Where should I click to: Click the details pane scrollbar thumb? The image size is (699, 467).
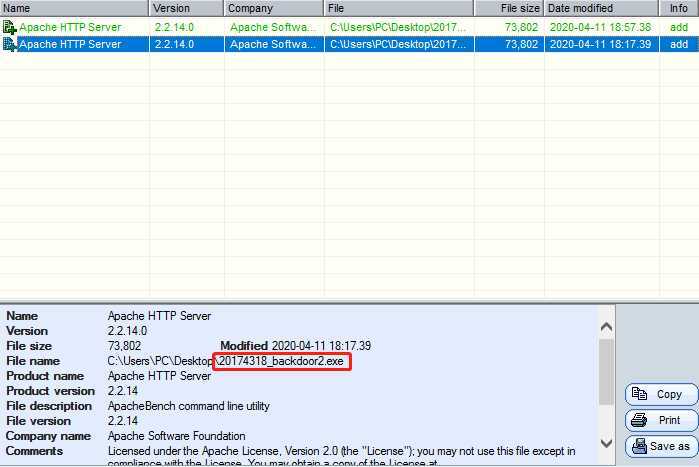click(606, 372)
